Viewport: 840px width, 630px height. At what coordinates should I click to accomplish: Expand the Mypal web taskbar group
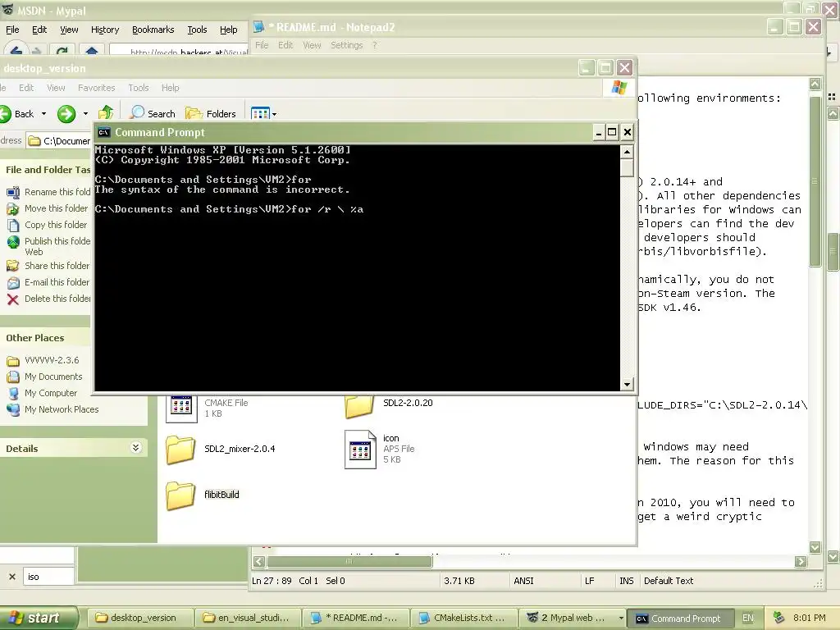[x=621, y=618]
